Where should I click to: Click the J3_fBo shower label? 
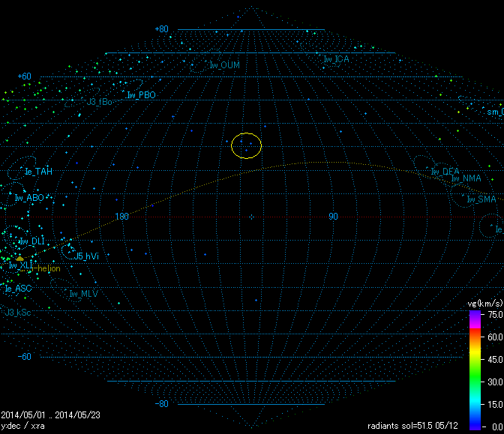(99, 102)
